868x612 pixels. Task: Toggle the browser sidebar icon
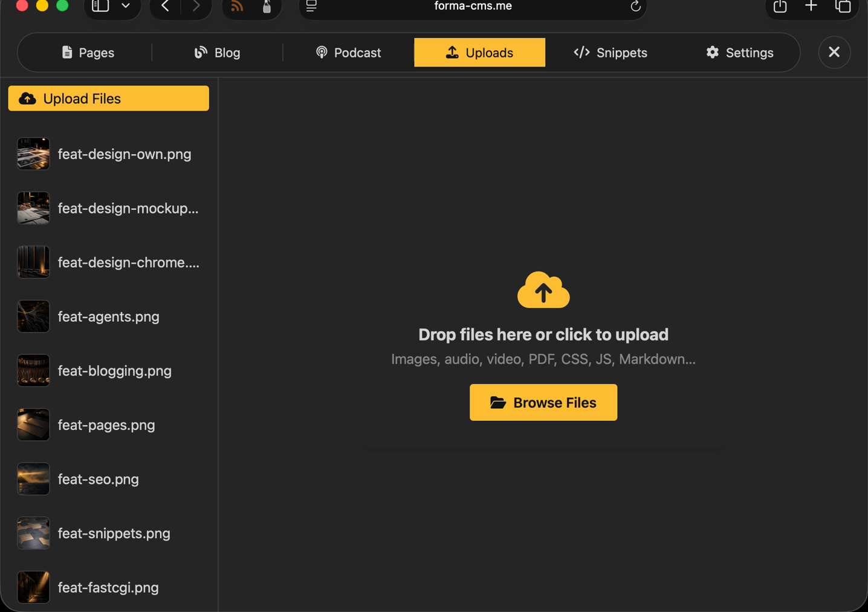(x=100, y=6)
